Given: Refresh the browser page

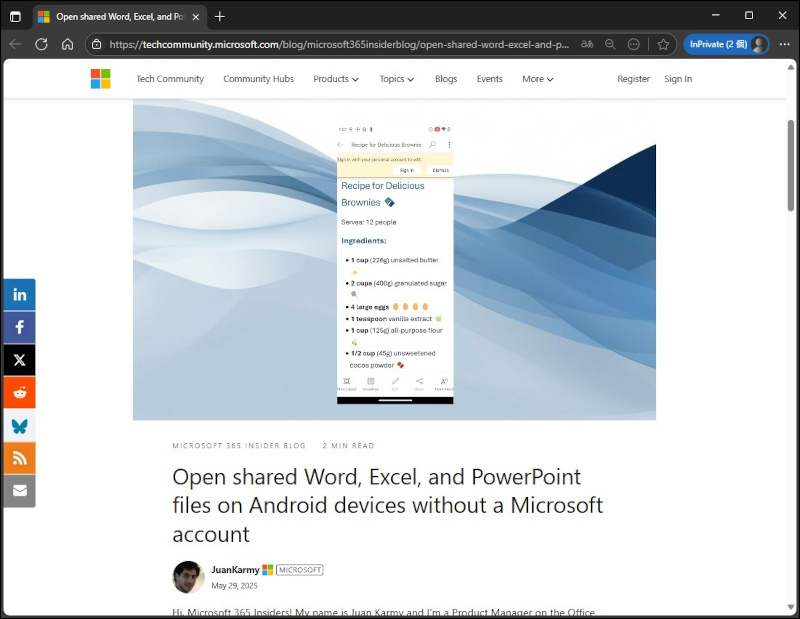Looking at the screenshot, I should 41,44.
